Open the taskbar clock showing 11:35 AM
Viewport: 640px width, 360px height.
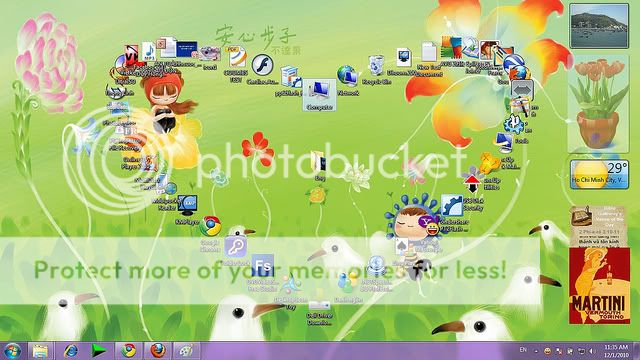tap(616, 351)
